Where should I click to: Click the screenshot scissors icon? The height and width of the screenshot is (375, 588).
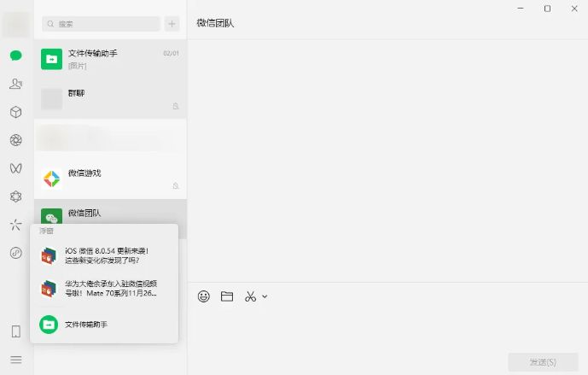(x=251, y=296)
